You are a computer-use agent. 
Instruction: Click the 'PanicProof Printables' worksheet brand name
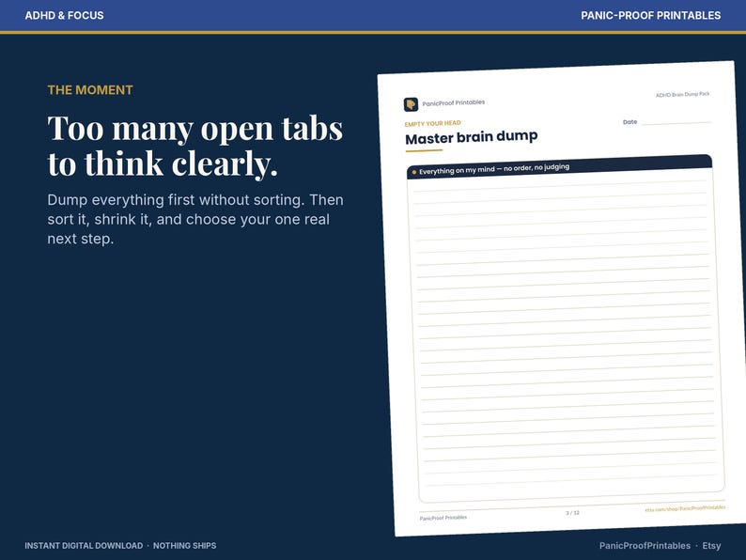click(454, 102)
